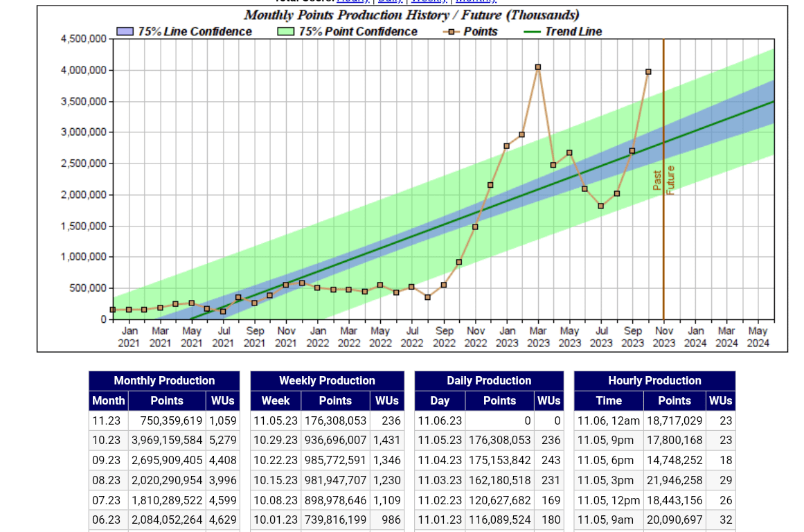The image size is (804, 532).
Task: Select weekly points value 985,772,591
Action: [x=336, y=460]
